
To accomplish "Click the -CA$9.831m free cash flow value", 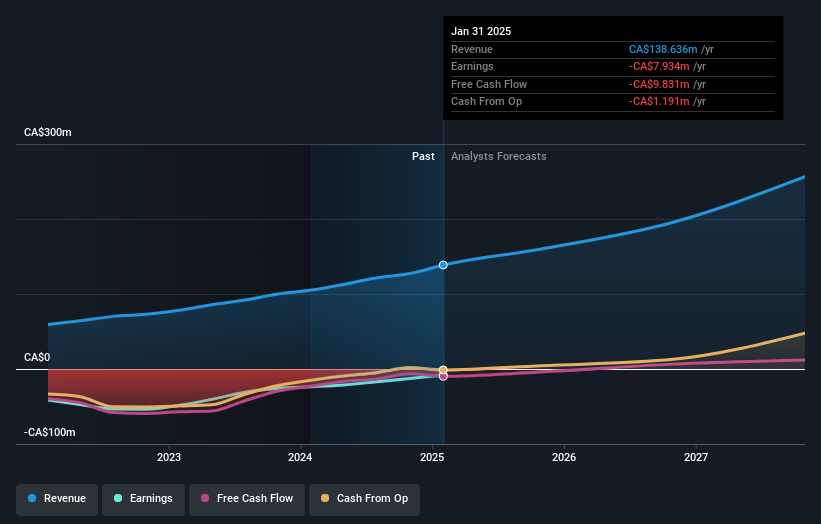I will click(x=659, y=84).
